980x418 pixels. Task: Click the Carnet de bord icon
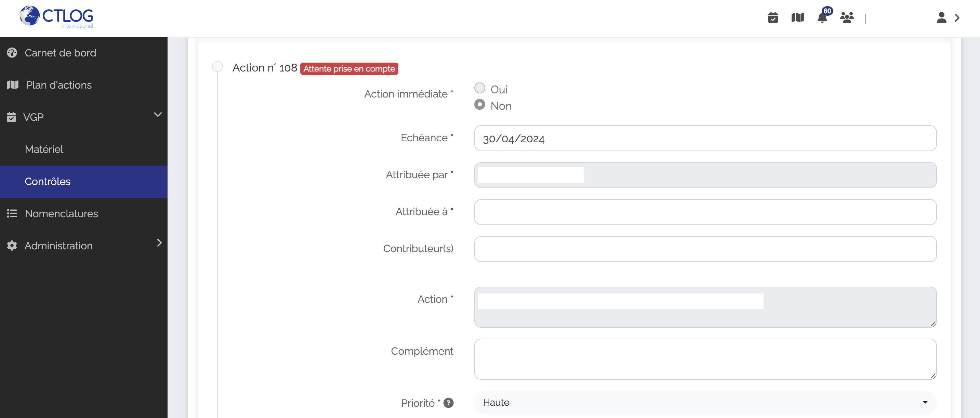click(x=12, y=52)
